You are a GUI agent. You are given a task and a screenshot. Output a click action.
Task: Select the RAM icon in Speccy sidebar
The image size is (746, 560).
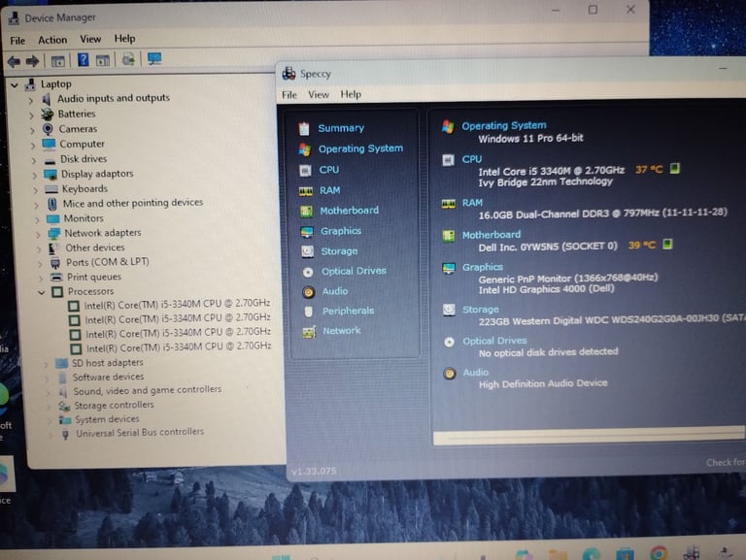[305, 191]
